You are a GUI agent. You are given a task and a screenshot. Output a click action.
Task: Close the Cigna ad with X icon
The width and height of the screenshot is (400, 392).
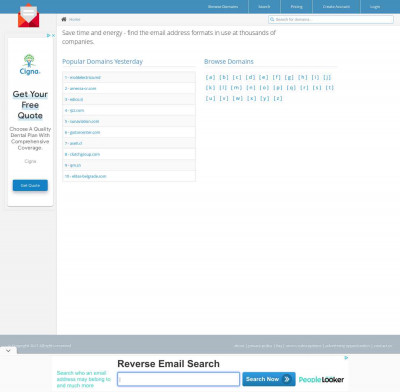pyautogui.click(x=53, y=35)
